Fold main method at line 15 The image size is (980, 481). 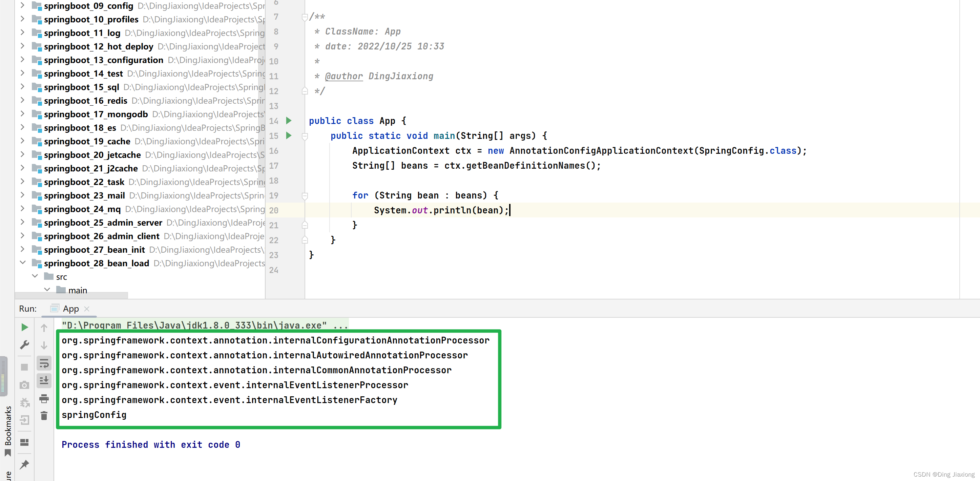click(x=304, y=136)
